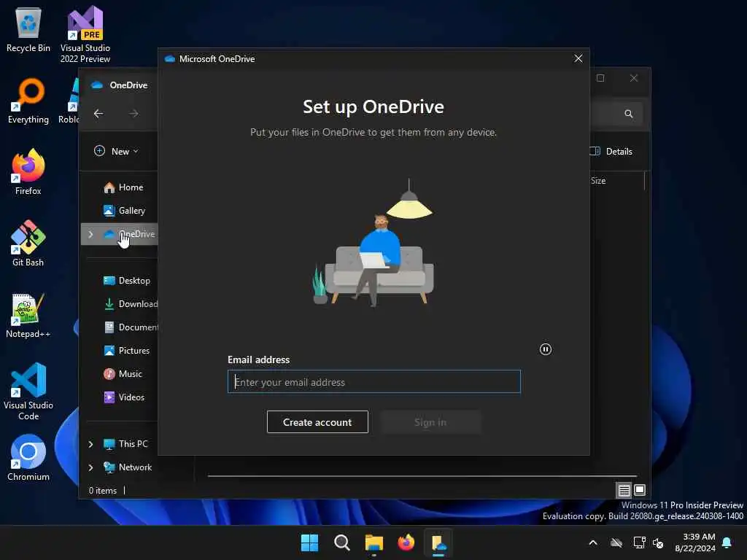
Task: Open File Explorer from the taskbar
Action: (374, 542)
